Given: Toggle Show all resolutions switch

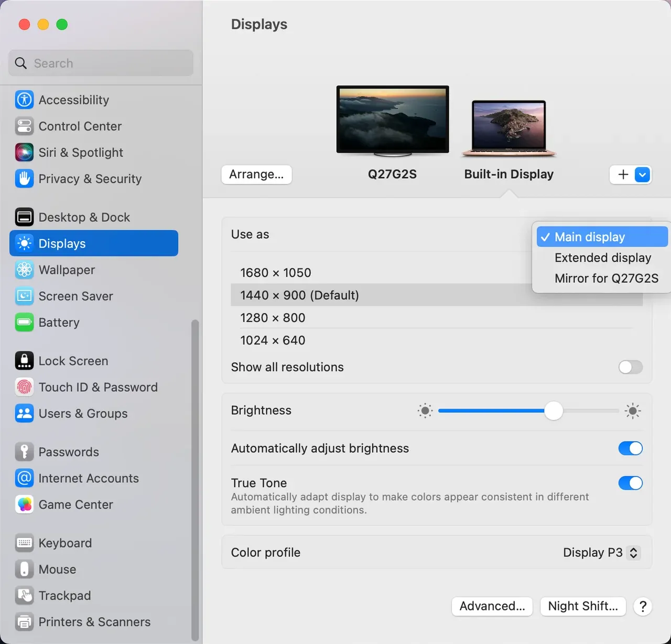Looking at the screenshot, I should click(x=631, y=367).
